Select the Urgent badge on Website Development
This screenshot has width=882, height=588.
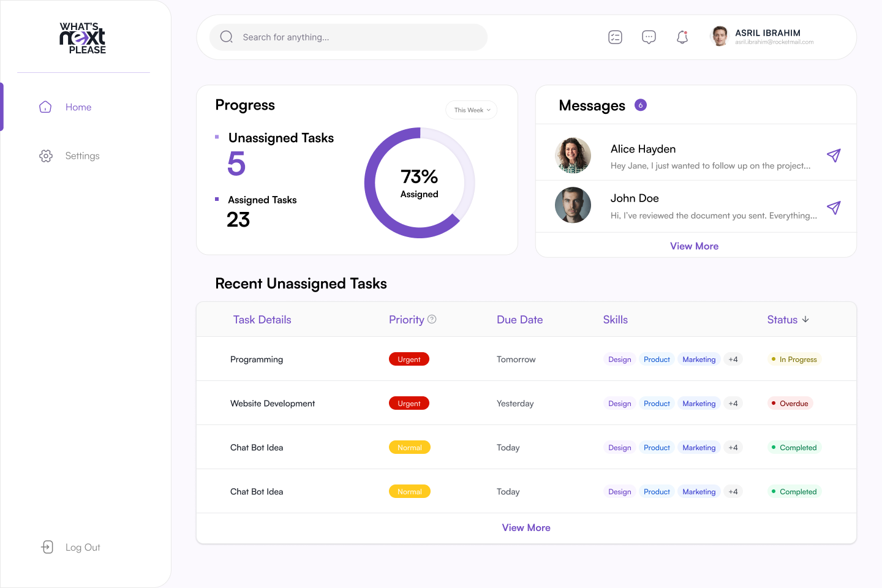point(409,404)
